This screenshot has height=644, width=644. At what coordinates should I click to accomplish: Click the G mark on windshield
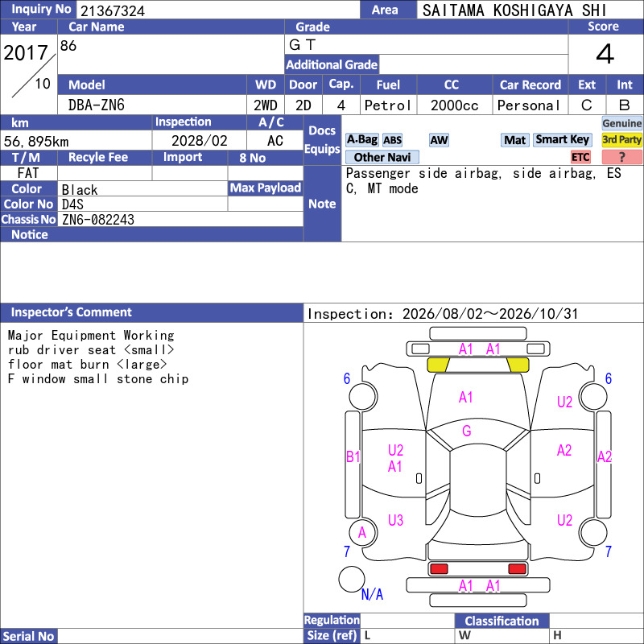click(x=467, y=431)
